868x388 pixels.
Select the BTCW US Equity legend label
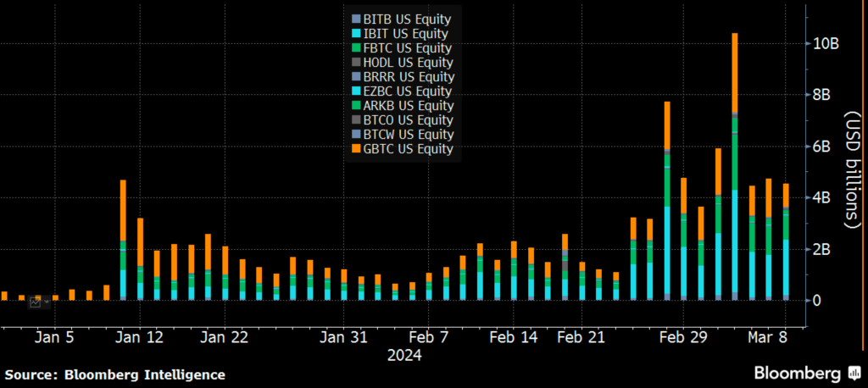[409, 135]
